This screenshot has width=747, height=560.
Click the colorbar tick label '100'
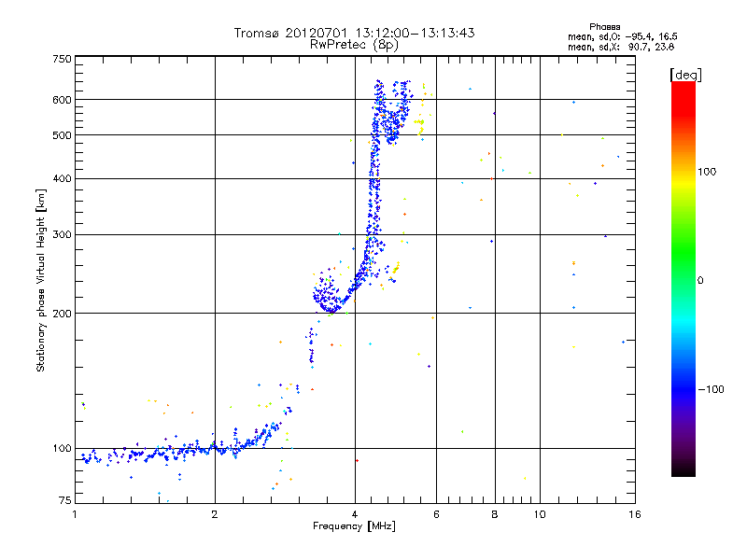click(x=707, y=172)
